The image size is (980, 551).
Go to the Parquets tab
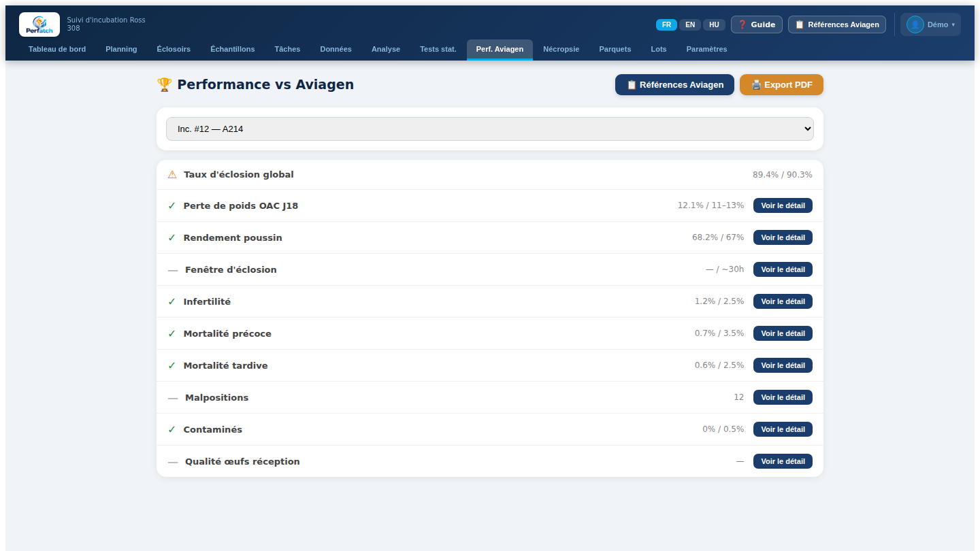click(x=615, y=49)
